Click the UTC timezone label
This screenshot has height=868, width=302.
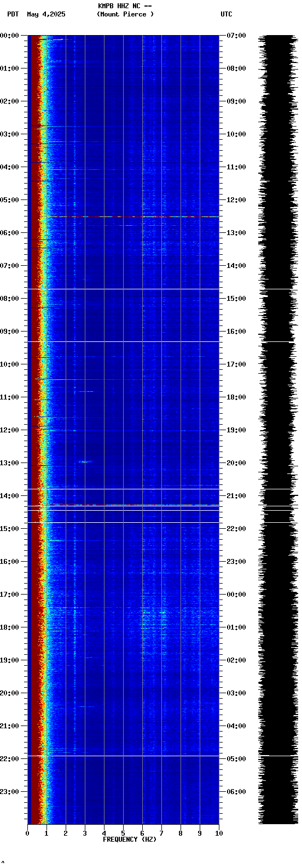[x=226, y=14]
